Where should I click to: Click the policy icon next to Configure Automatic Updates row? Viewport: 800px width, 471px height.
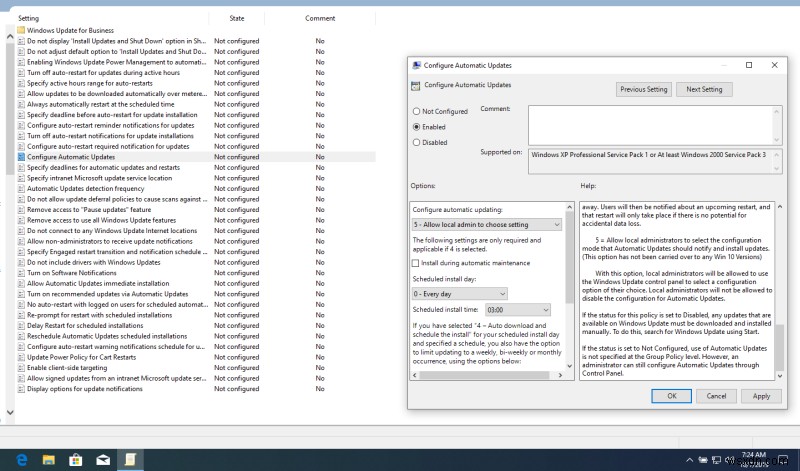click(21, 157)
